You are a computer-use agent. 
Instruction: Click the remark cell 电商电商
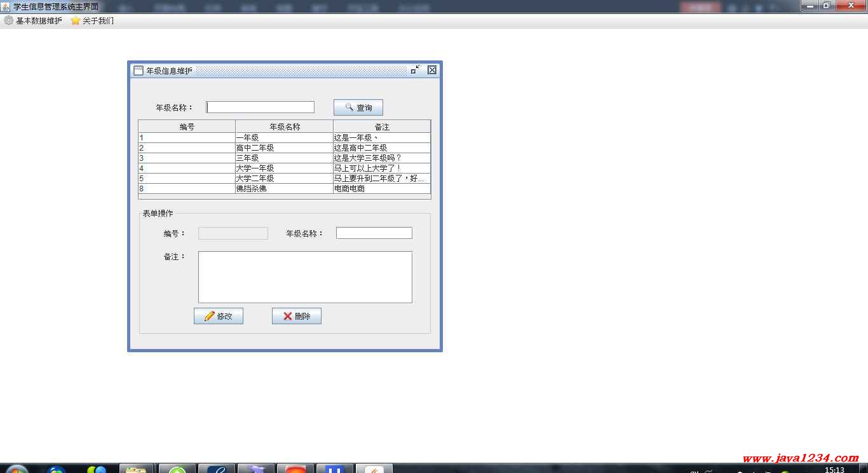click(382, 188)
